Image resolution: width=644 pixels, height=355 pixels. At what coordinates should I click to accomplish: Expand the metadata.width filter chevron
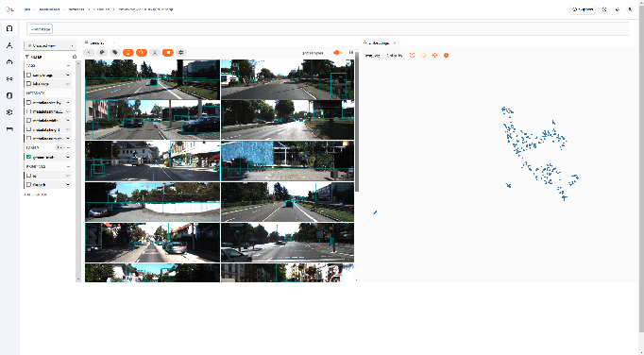pos(68,121)
